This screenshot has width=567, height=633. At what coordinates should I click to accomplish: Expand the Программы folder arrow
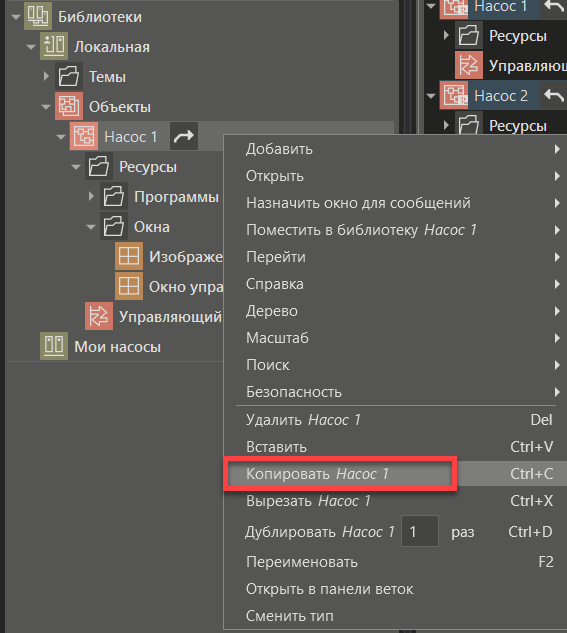[x=91, y=196]
